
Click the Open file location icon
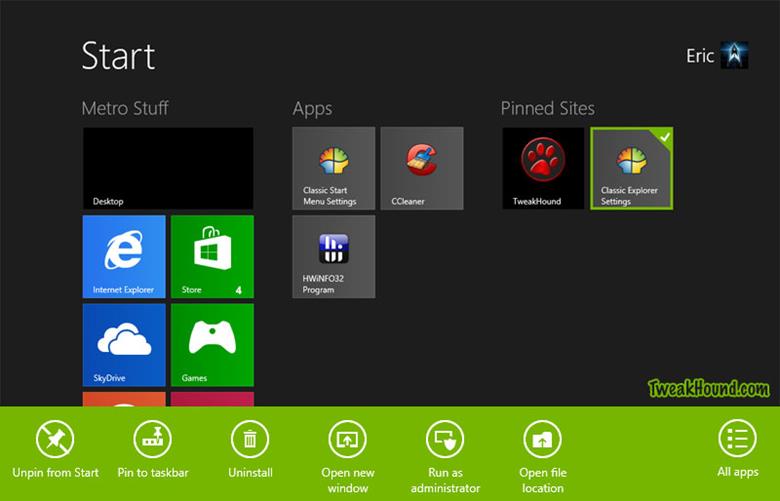click(x=543, y=439)
